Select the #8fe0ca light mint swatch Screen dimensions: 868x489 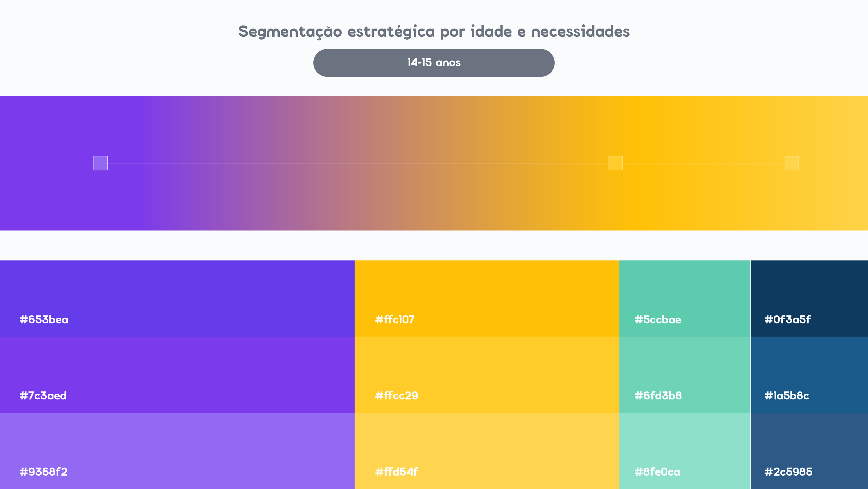tap(685, 451)
